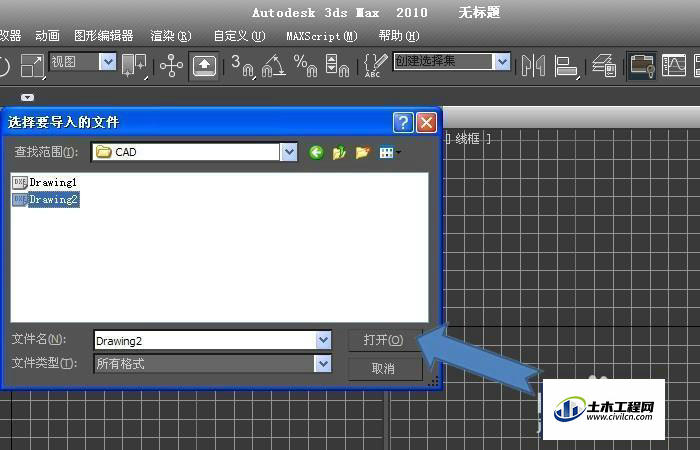Expand the 创建选择集 dropdown arrow

[x=502, y=62]
